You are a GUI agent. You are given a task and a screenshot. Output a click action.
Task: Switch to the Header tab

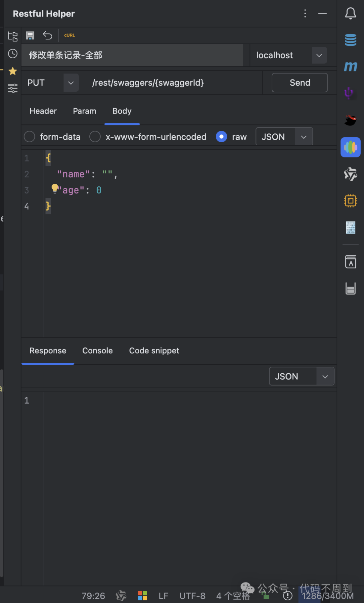[x=43, y=111]
